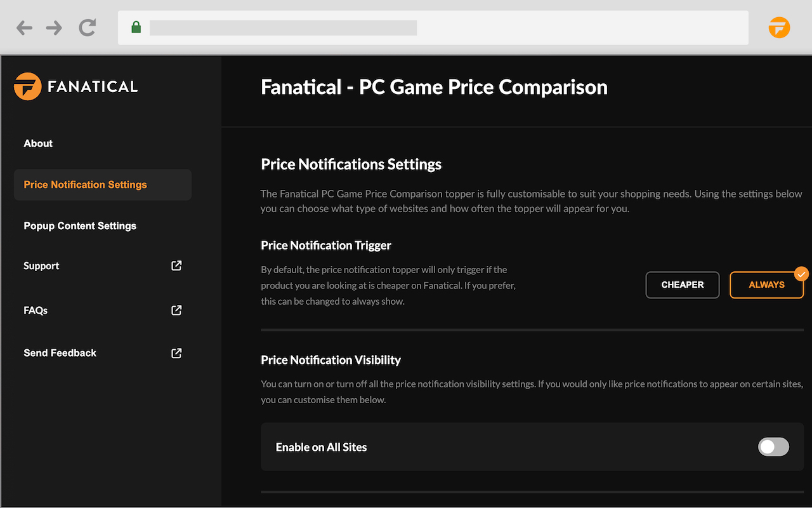Click Send Feedback in the sidebar
Image resolution: width=812 pixels, height=508 pixels.
point(60,352)
